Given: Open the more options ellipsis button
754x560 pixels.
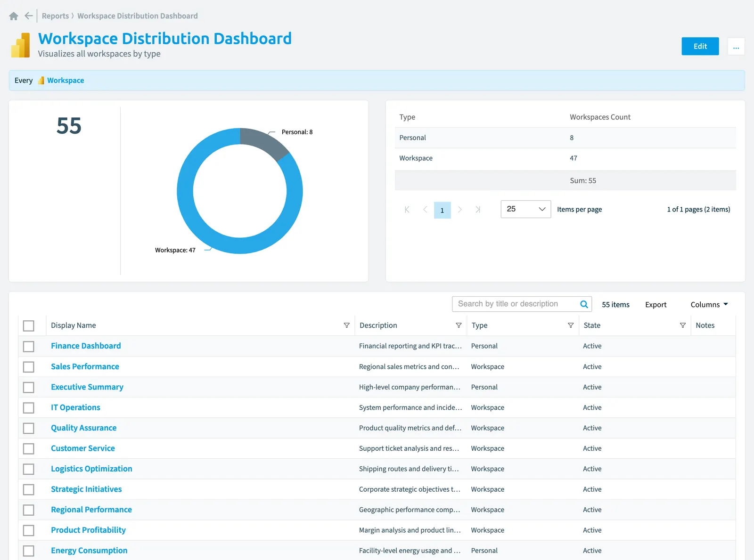Looking at the screenshot, I should point(736,46).
